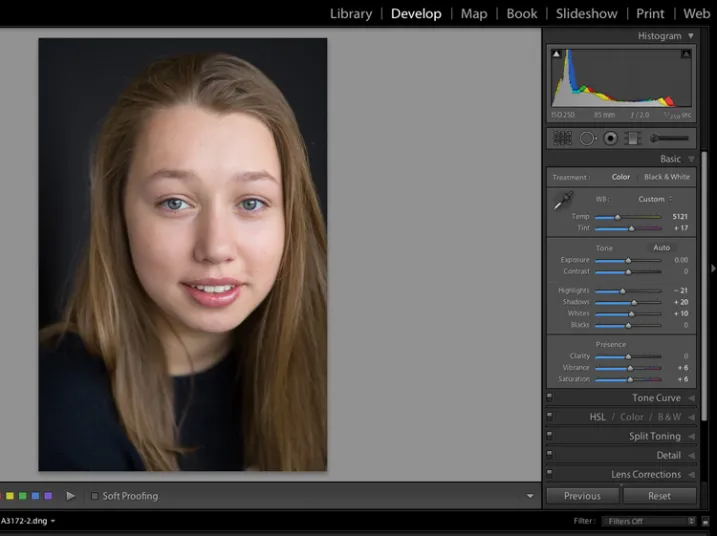Click the Previous button

click(x=582, y=496)
